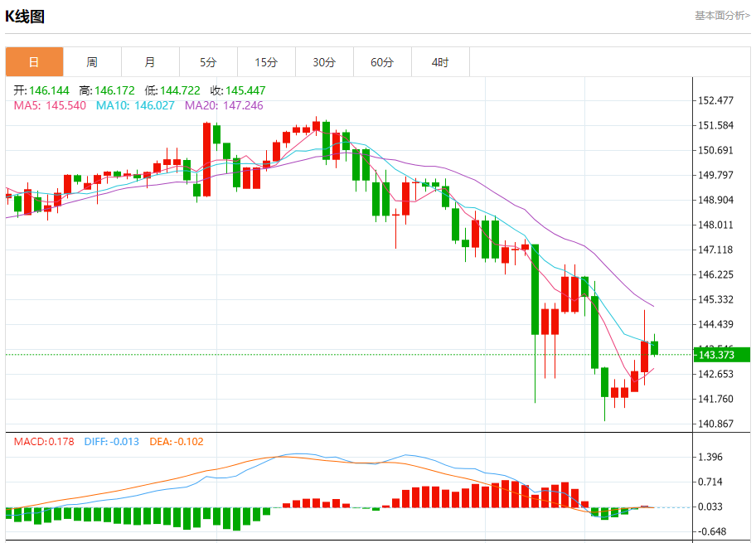Click the green 143.373 current price tag

coord(721,355)
